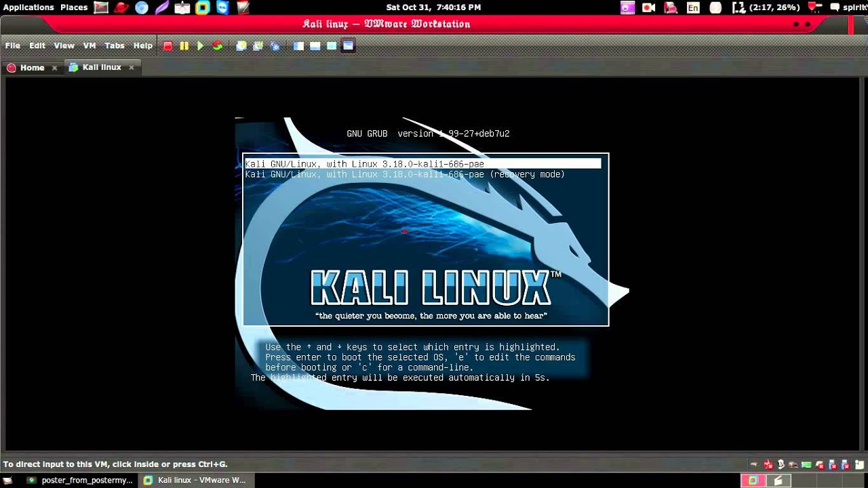The height and width of the screenshot is (488, 868).
Task: Launch the terminal icon in top panel
Action: click(x=101, y=7)
